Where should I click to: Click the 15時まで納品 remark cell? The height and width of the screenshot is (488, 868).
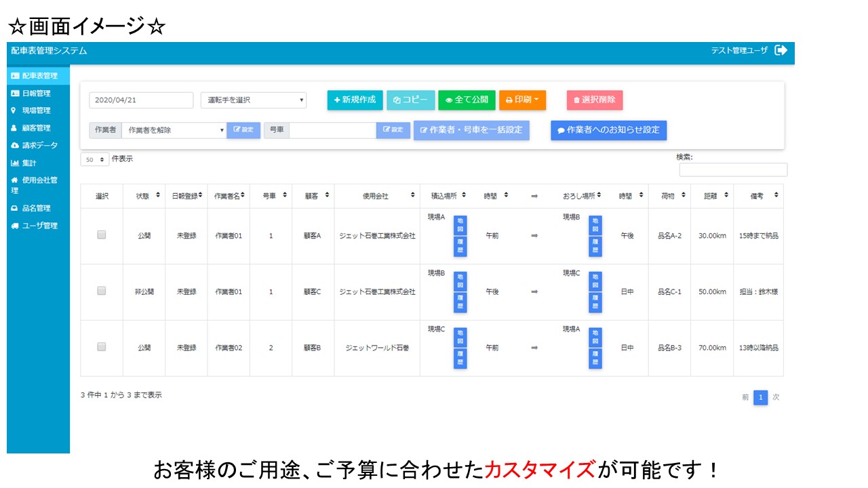click(x=758, y=236)
